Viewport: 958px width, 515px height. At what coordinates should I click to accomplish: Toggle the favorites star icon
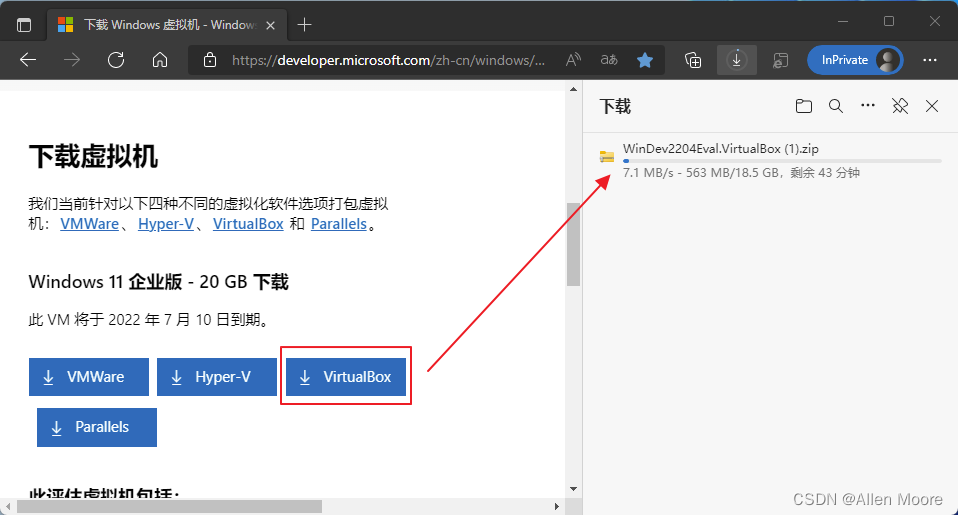point(645,60)
